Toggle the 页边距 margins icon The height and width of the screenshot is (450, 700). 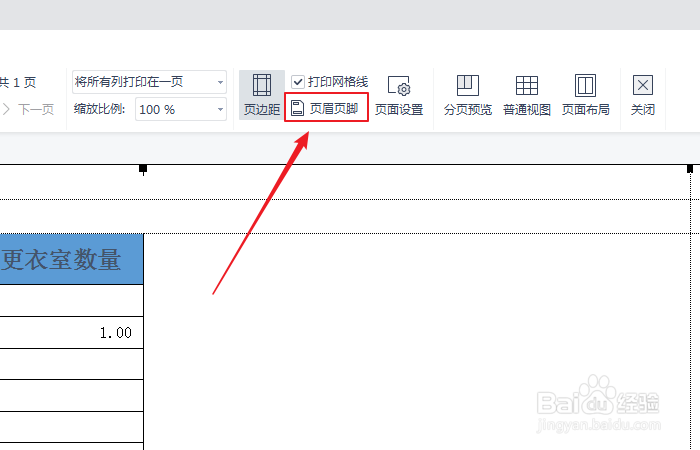click(x=262, y=95)
